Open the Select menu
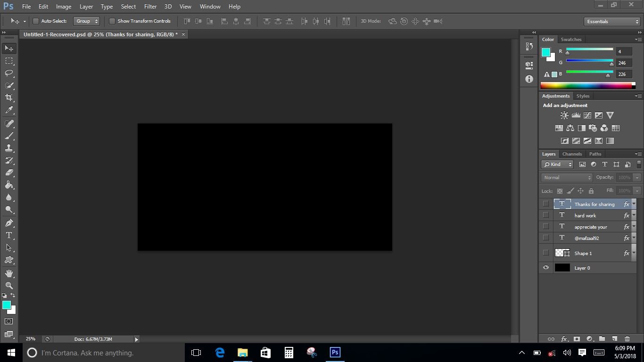Viewport: 644px width, 362px height. coord(128,7)
